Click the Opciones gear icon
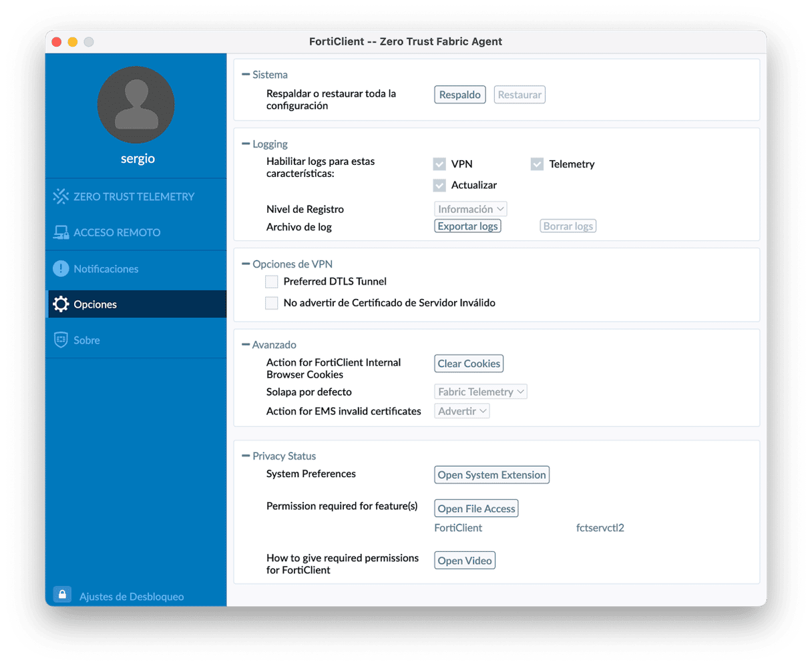This screenshot has width=812, height=666. (61, 304)
